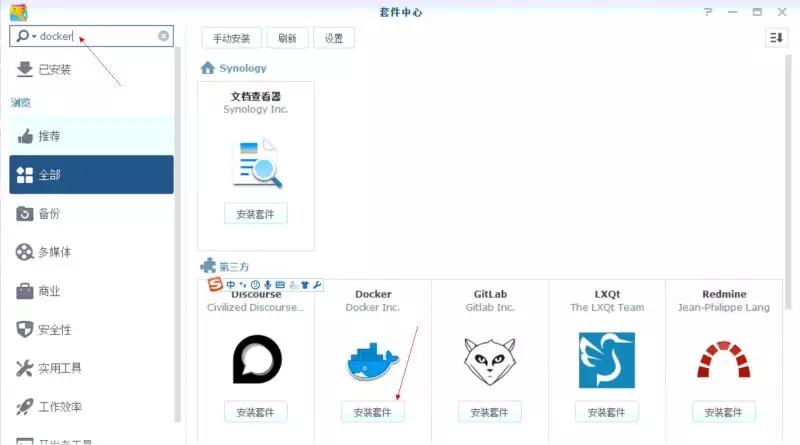This screenshot has width=800, height=445.
Task: Click the 手动安装 manual install button
Action: (232, 38)
